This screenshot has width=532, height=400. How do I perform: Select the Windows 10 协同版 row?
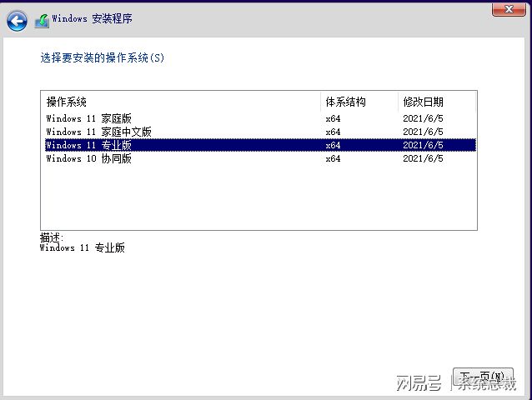[260, 158]
